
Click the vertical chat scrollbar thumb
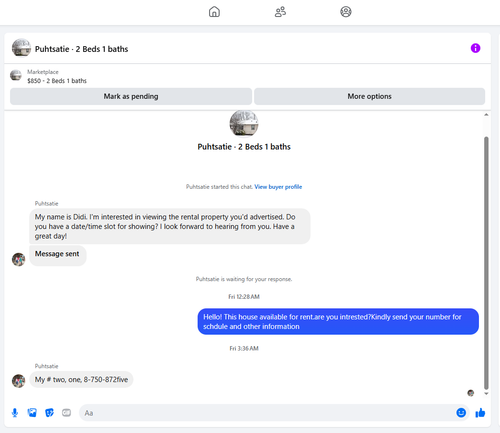[x=486, y=263]
